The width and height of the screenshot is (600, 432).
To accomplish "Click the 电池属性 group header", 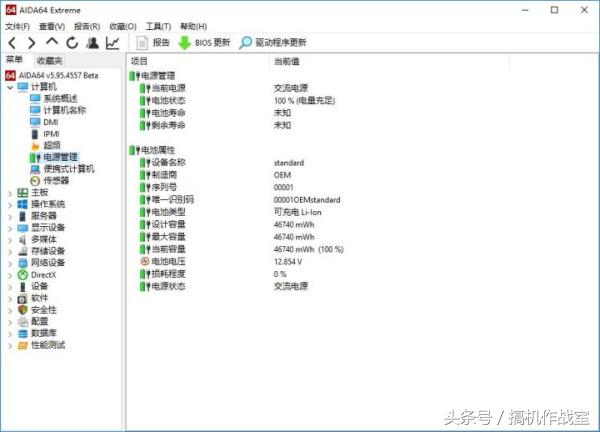I will 152,150.
